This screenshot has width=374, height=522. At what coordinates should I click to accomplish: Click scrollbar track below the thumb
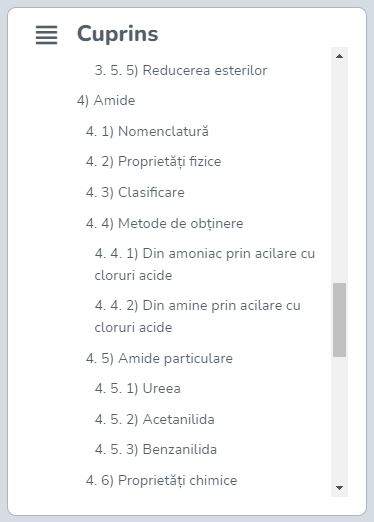(x=339, y=418)
